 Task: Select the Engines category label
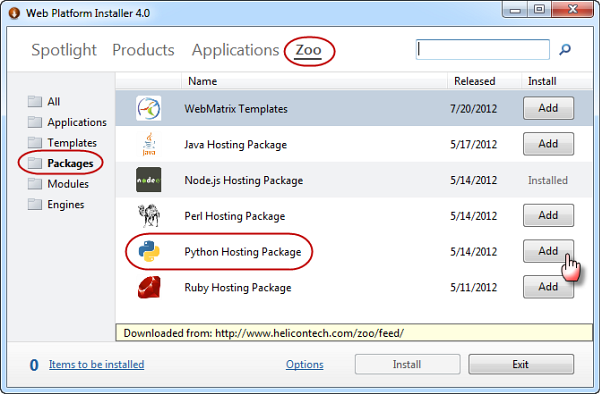click(x=66, y=205)
